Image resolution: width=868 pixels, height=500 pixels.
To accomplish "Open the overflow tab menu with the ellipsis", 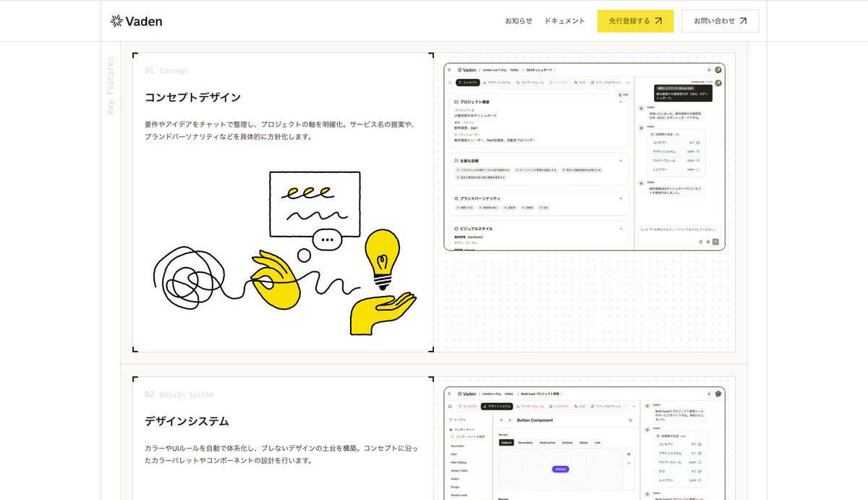I will [628, 82].
